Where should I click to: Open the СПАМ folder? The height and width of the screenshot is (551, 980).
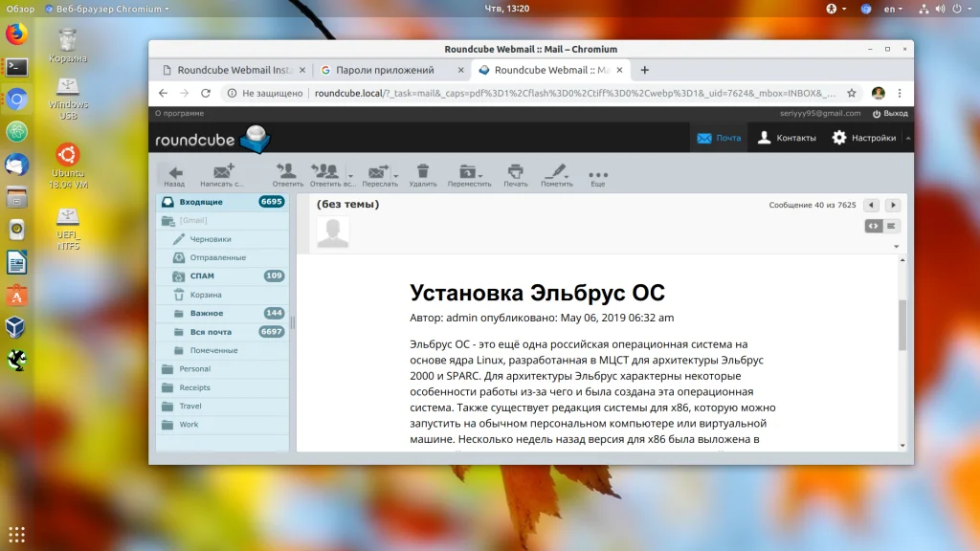[x=222, y=275]
